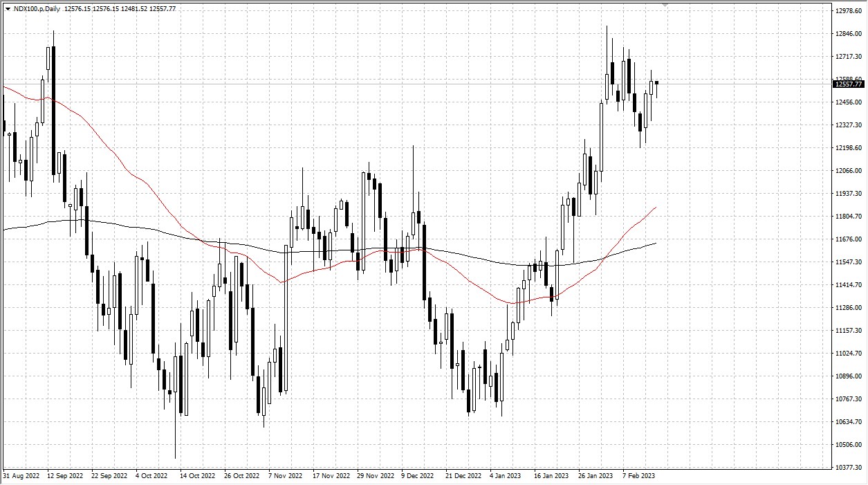Click the 11676.00 price scale label
The height and width of the screenshot is (485, 868).
[x=848, y=239]
